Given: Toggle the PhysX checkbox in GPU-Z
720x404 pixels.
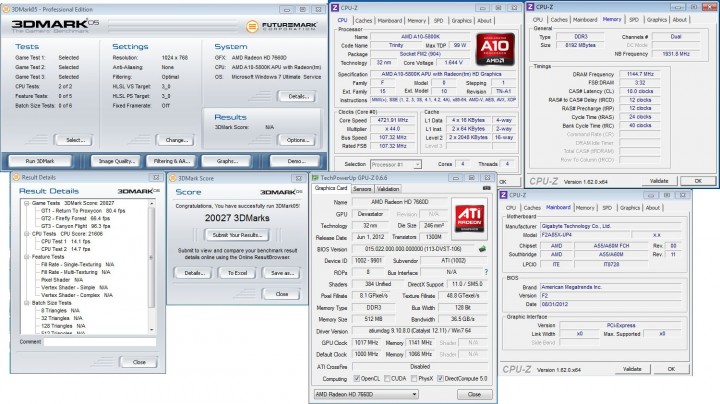Looking at the screenshot, I should coord(414,379).
